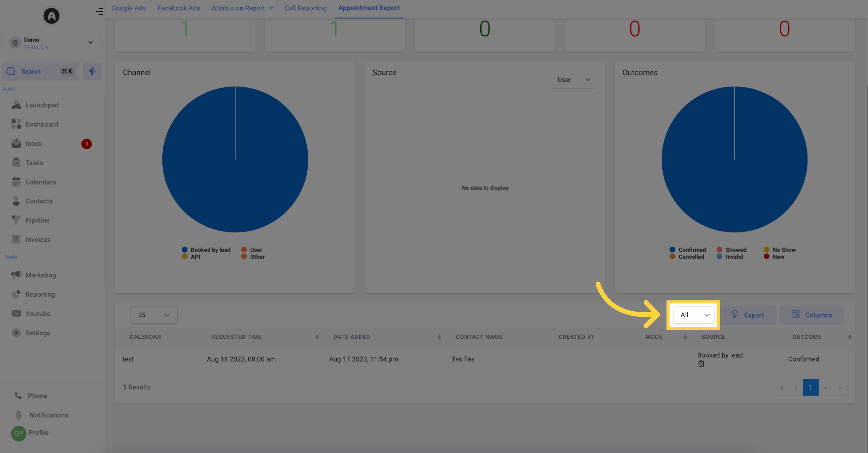Navigate to page 1 pagination control

click(811, 387)
